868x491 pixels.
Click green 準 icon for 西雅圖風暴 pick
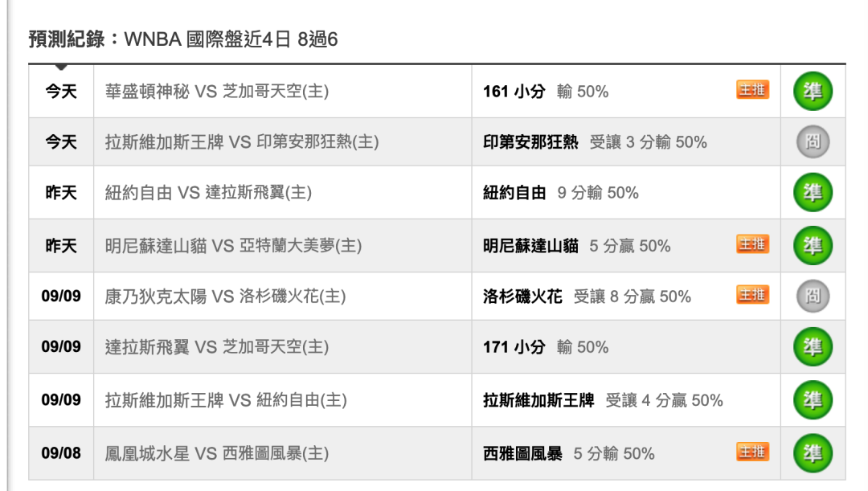tap(813, 453)
